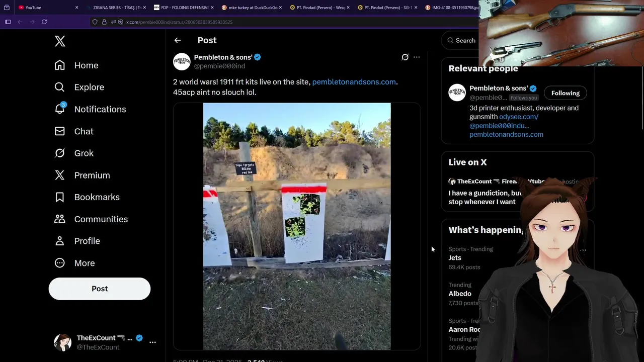
Task: Click the back arrow beside Post header
Action: pyautogui.click(x=178, y=40)
